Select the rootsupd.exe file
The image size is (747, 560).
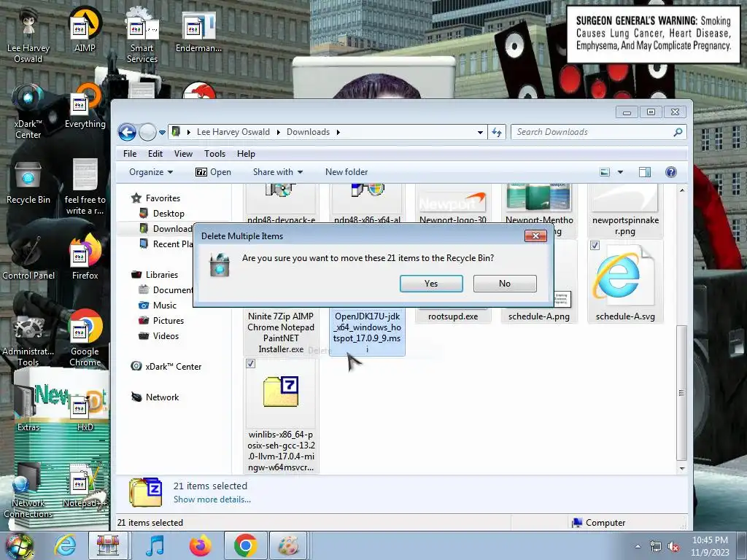click(452, 316)
